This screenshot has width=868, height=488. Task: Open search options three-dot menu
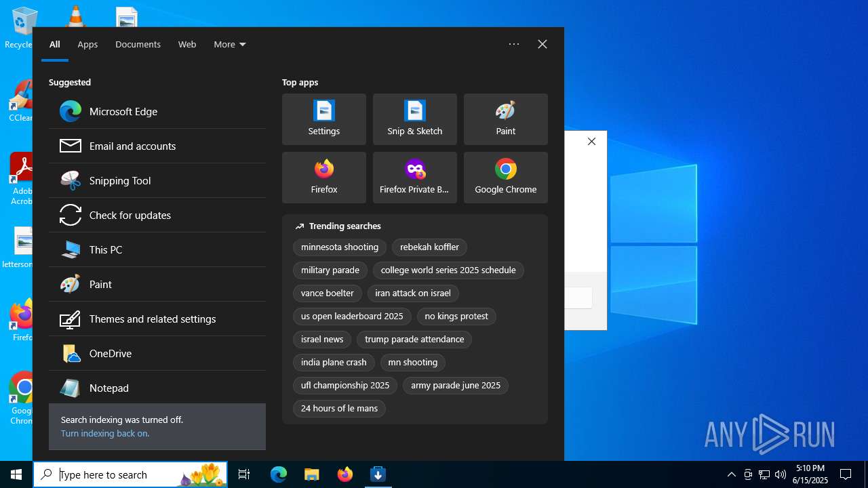(x=514, y=44)
